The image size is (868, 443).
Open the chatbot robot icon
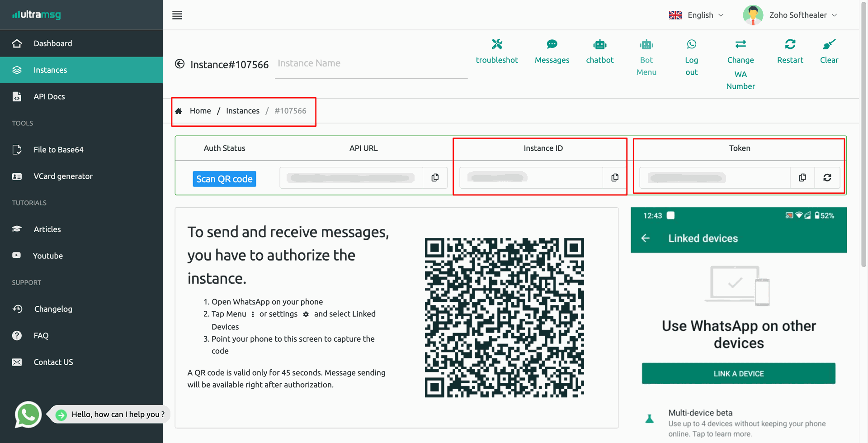pyautogui.click(x=600, y=44)
